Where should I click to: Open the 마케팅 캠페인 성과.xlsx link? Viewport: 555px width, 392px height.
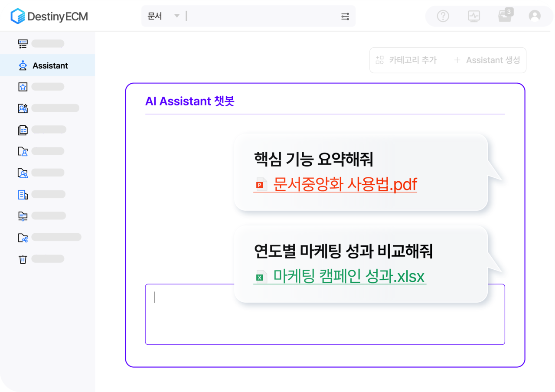point(349,276)
